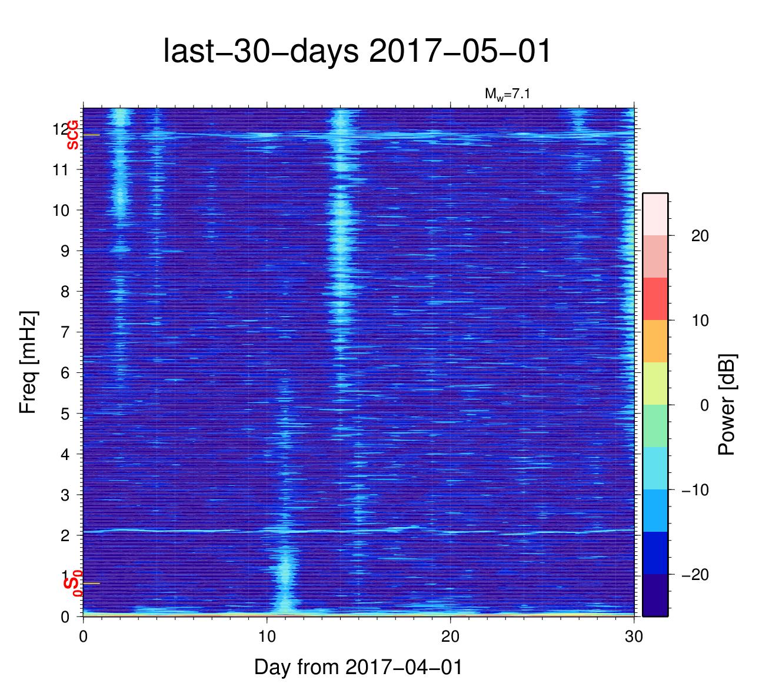Click the 'Freq [mHz]' axis label

[x=28, y=362]
